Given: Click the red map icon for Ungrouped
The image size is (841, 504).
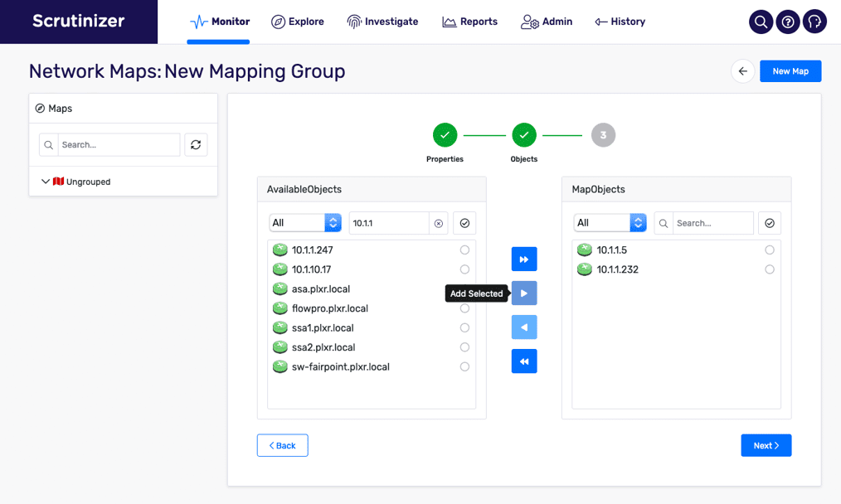Looking at the screenshot, I should (58, 182).
